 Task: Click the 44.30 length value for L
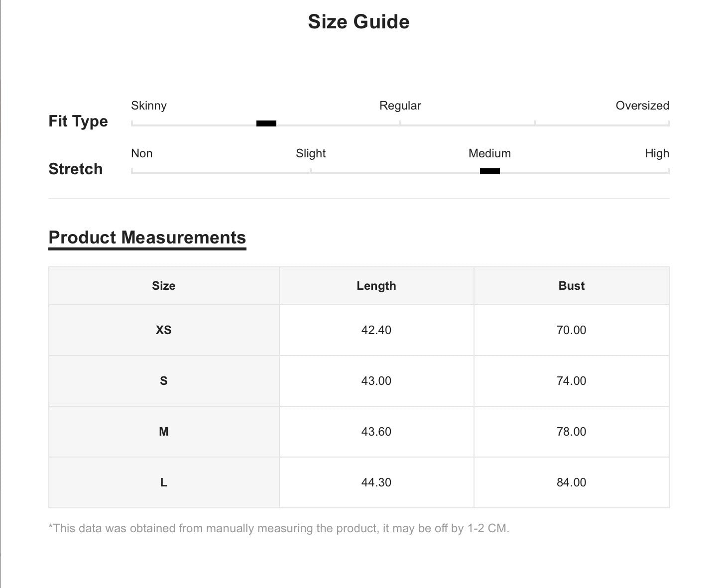[376, 482]
